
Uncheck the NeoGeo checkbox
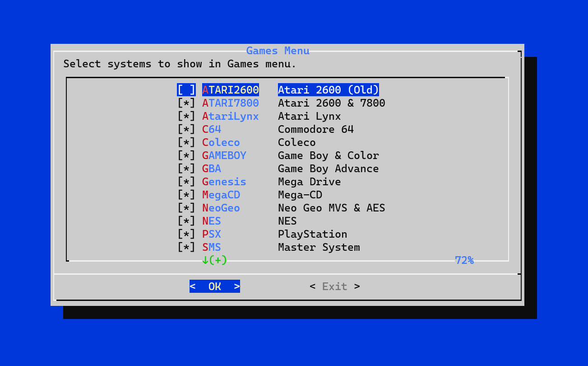(186, 208)
